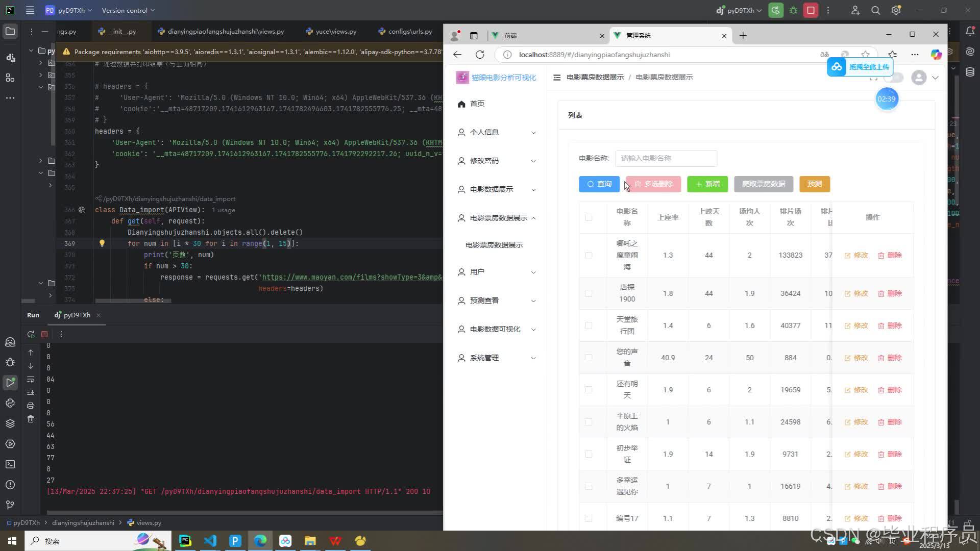Click the 新增 button to add a record

(x=707, y=184)
